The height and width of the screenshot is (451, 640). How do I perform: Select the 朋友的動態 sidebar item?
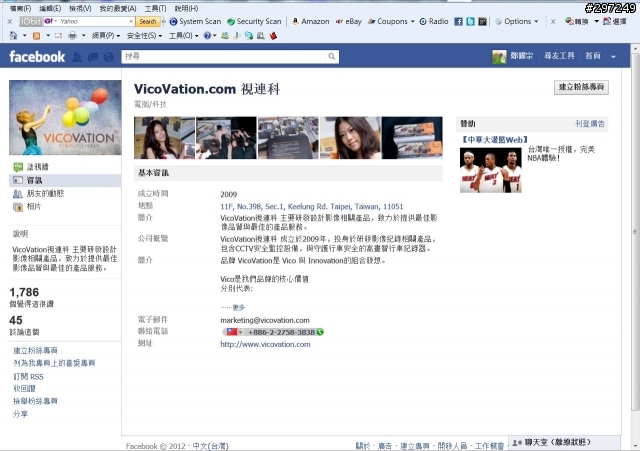[65, 193]
